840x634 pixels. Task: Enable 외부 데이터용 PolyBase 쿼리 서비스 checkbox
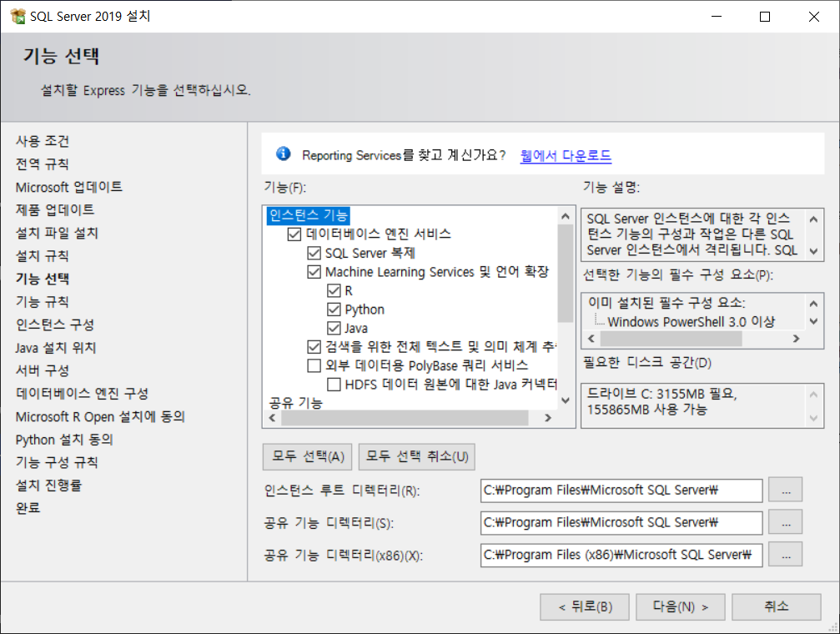point(314,365)
